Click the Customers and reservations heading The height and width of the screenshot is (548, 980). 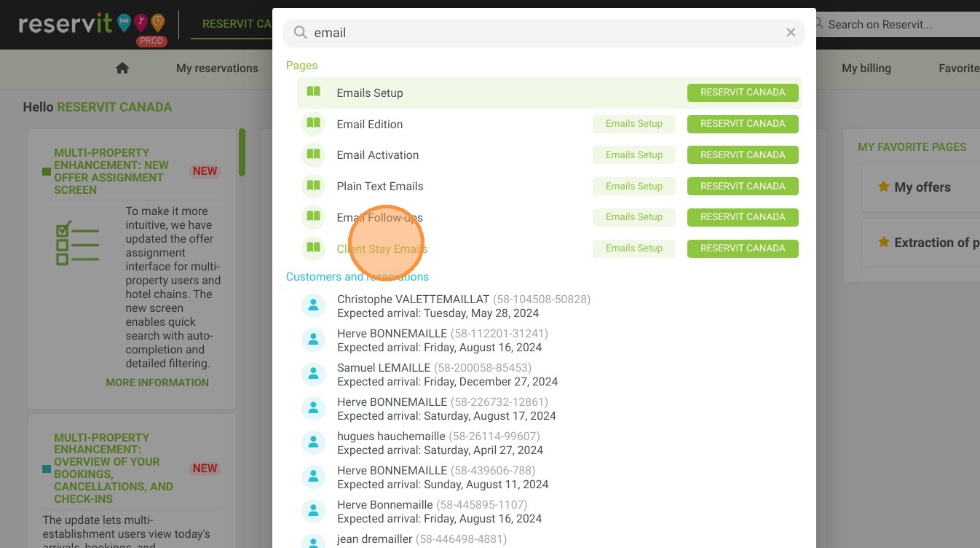(357, 277)
